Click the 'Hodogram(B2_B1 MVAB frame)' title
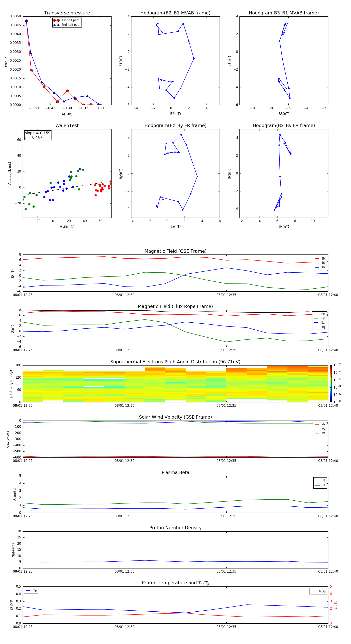 click(x=175, y=13)
